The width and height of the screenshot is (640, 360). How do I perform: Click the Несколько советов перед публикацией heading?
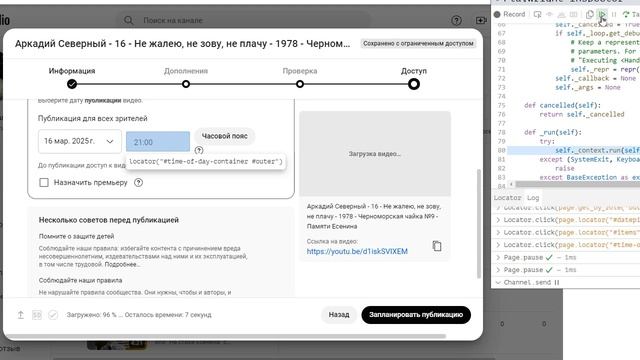pyautogui.click(x=109, y=220)
